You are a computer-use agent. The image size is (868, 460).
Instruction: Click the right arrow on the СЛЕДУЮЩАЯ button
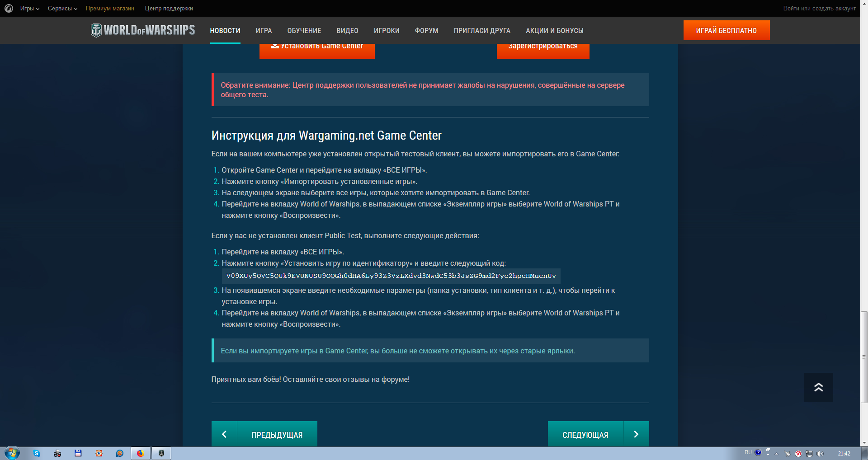tap(636, 434)
